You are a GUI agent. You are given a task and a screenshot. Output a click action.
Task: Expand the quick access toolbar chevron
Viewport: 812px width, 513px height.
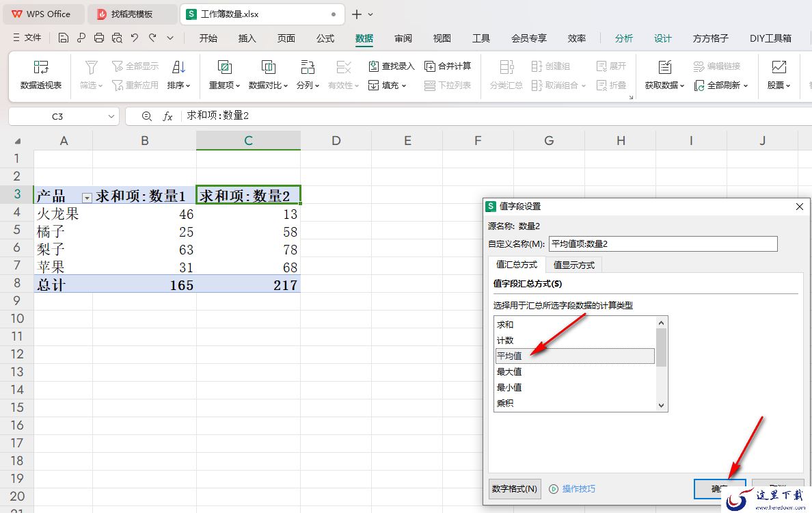(170, 38)
